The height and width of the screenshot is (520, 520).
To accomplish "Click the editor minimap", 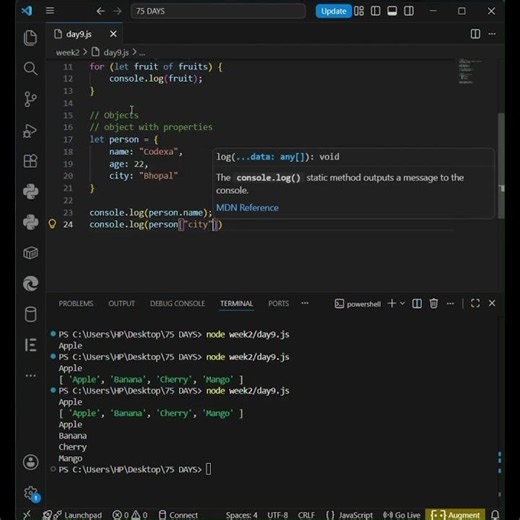I will (470, 72).
